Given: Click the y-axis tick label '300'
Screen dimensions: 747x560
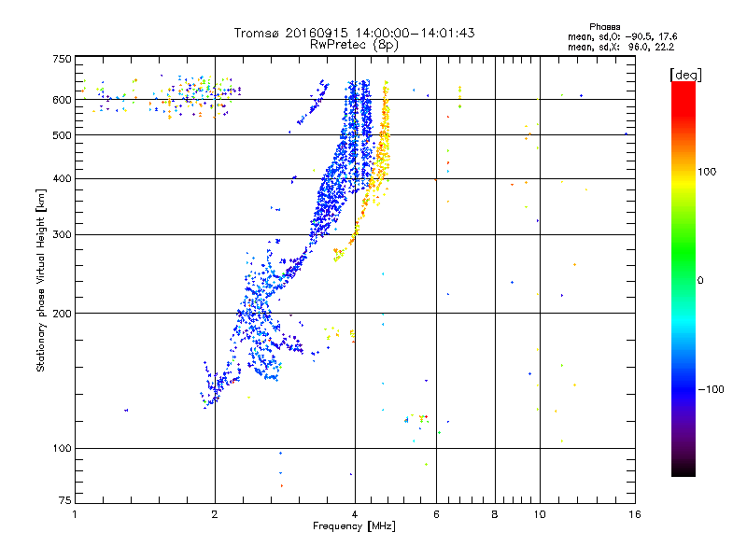Looking at the screenshot, I should (x=62, y=235).
